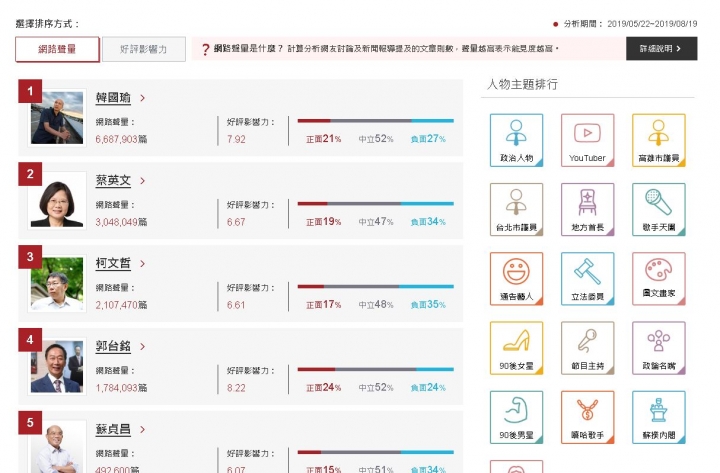The height and width of the screenshot is (473, 720).
Task: Open the 嘻哈歌手 necklace card
Action: 587,417
